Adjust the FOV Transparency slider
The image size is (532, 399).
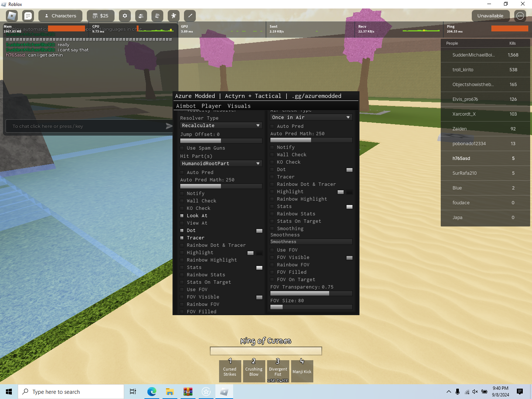(x=311, y=293)
